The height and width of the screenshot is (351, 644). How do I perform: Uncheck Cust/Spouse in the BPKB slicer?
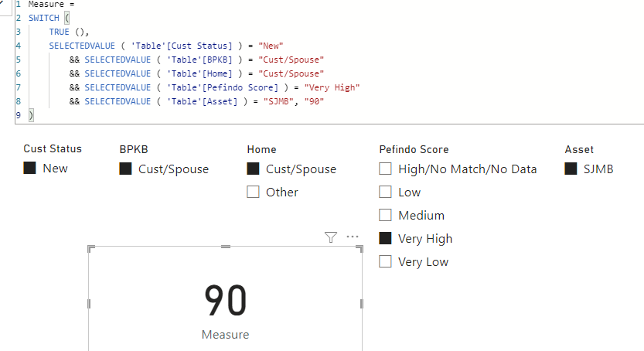125,169
